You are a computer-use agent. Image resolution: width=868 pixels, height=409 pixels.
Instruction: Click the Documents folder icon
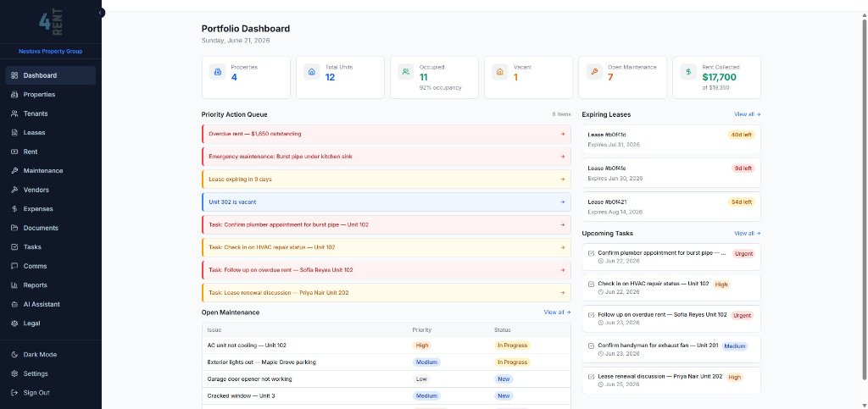(x=14, y=228)
